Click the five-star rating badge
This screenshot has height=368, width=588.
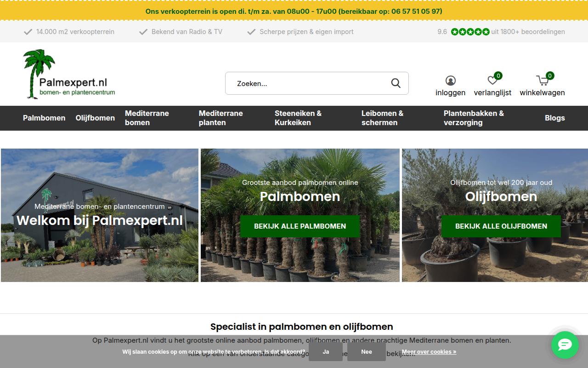470,32
